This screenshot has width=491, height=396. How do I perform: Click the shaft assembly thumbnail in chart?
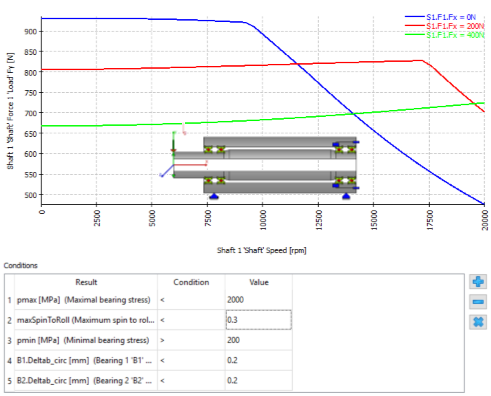(x=260, y=165)
